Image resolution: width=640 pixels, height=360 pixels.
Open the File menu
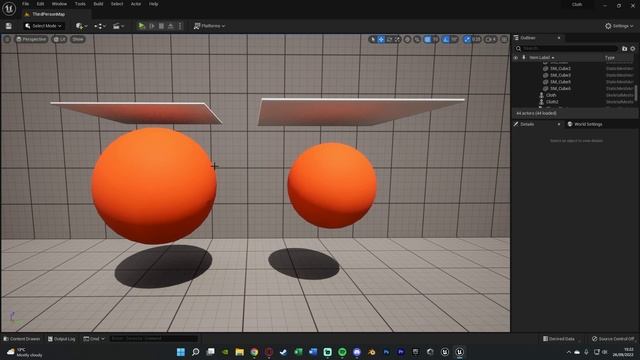pyautogui.click(x=25, y=4)
